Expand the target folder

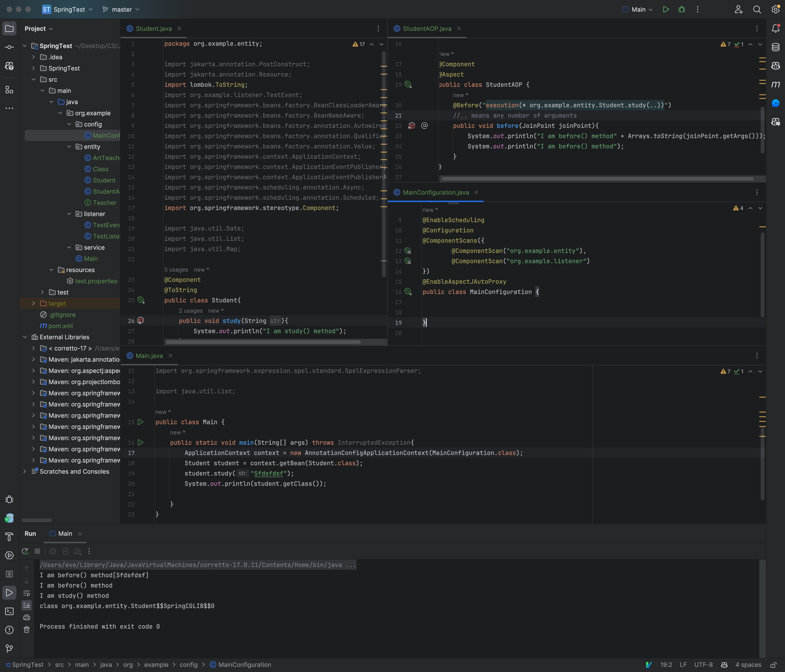coord(33,304)
